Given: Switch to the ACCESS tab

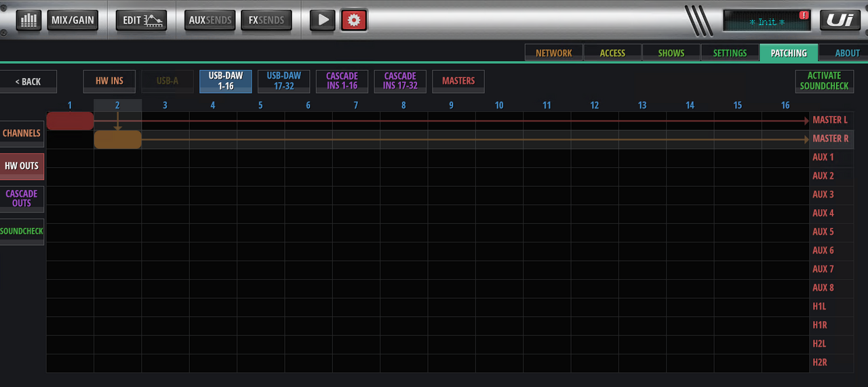Looking at the screenshot, I should tap(612, 53).
